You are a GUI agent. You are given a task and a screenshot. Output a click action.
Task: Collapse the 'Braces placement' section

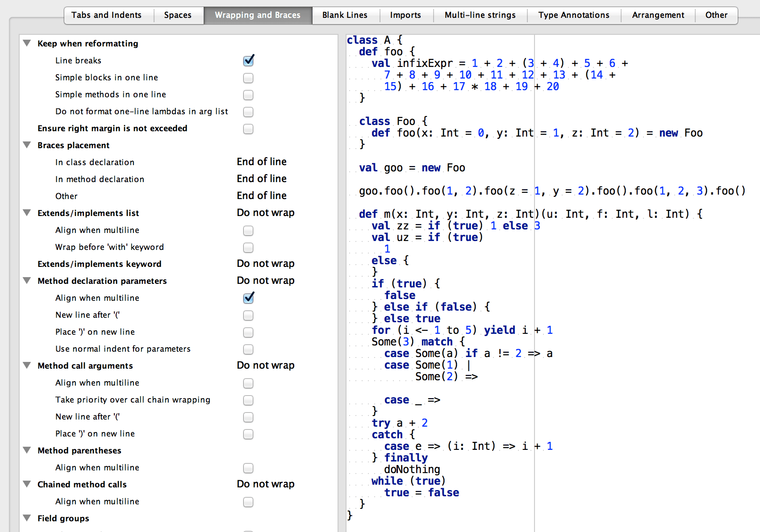point(27,145)
